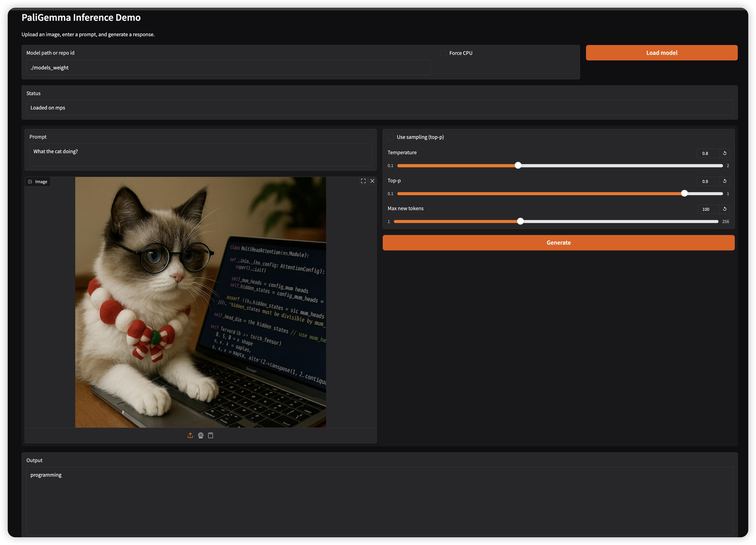Click the Max new tokens number input

coord(708,209)
